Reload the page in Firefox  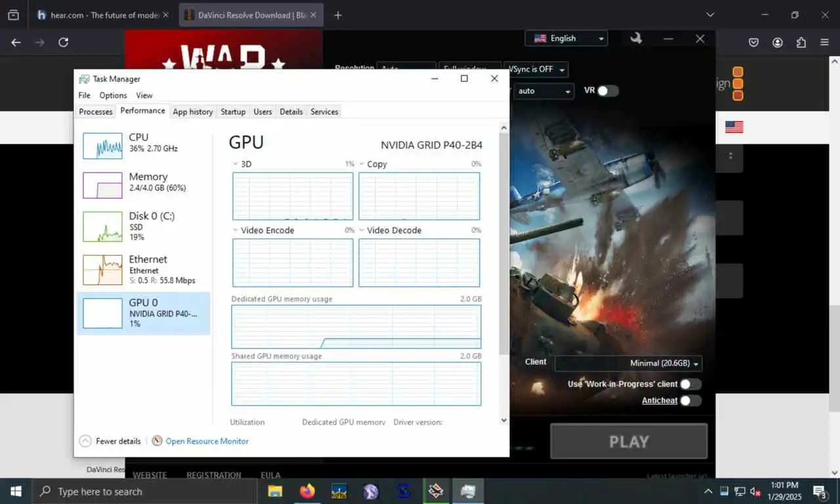tap(63, 42)
